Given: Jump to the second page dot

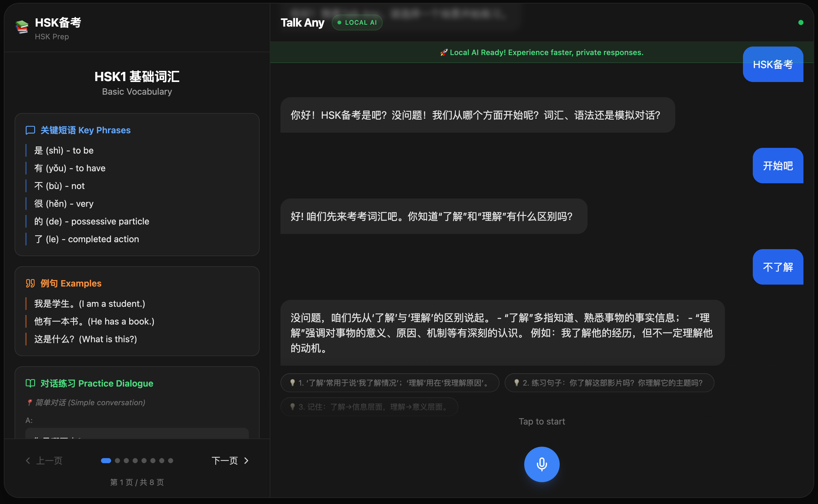Looking at the screenshot, I should click(x=117, y=461).
